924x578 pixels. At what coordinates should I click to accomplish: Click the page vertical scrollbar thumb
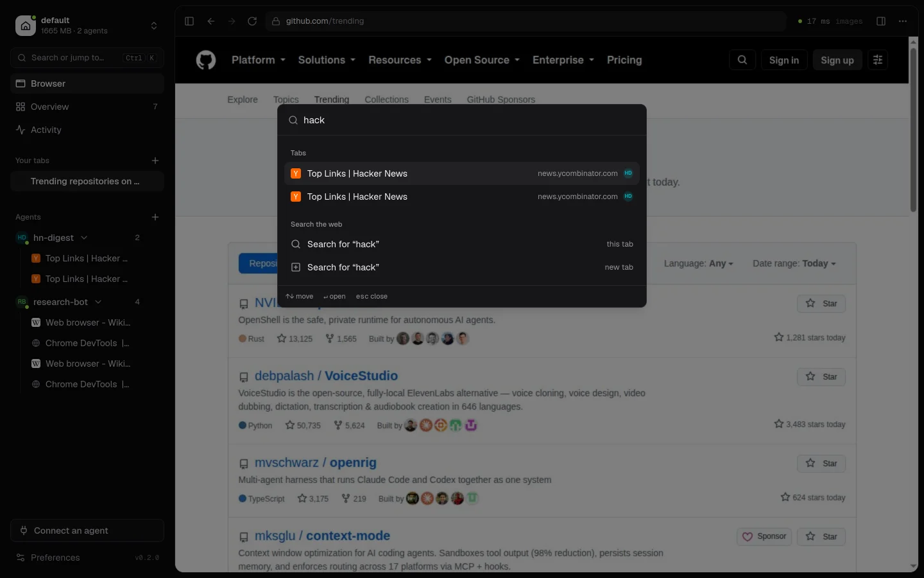(x=913, y=130)
